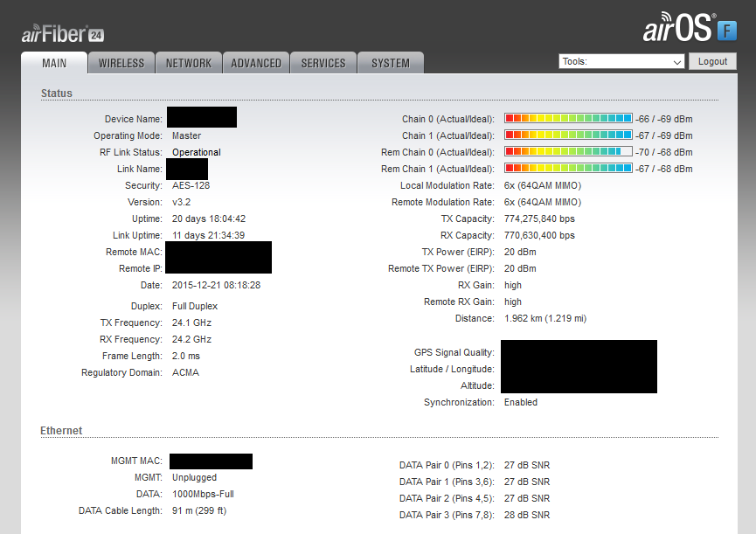Viewport: 756px width, 534px height.
Task: Click the Remote TX Power (EIRP) value
Action: 520,269
